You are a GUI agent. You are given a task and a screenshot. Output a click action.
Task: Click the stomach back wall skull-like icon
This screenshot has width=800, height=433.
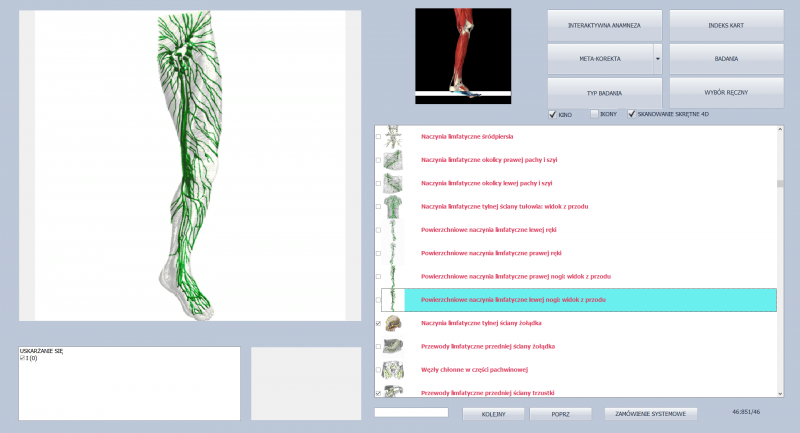[x=395, y=323]
